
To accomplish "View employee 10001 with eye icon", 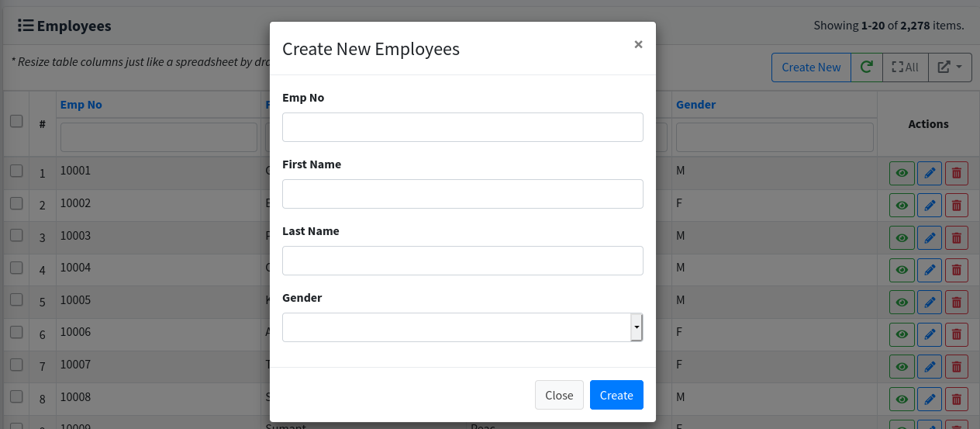I will point(902,173).
